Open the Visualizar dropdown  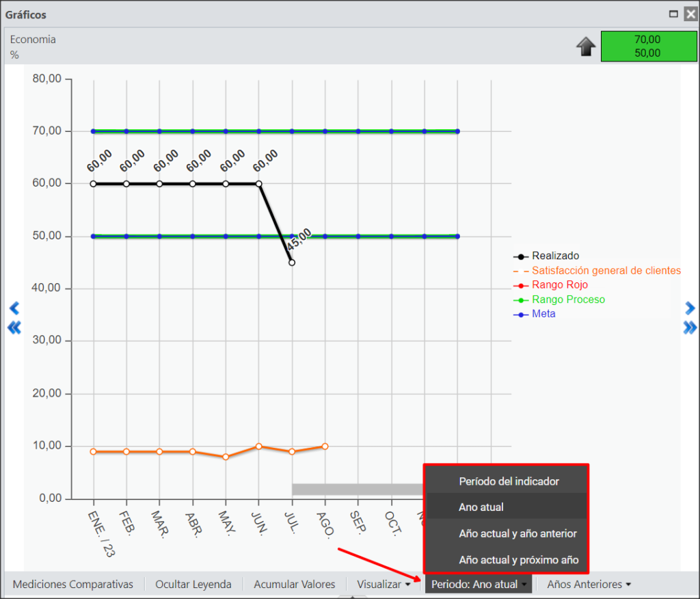click(x=383, y=584)
